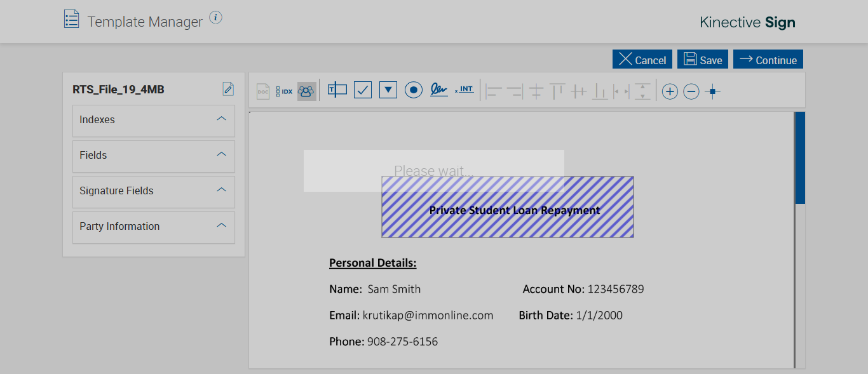868x374 pixels.
Task: Select the IDX index tool
Action: point(284,91)
